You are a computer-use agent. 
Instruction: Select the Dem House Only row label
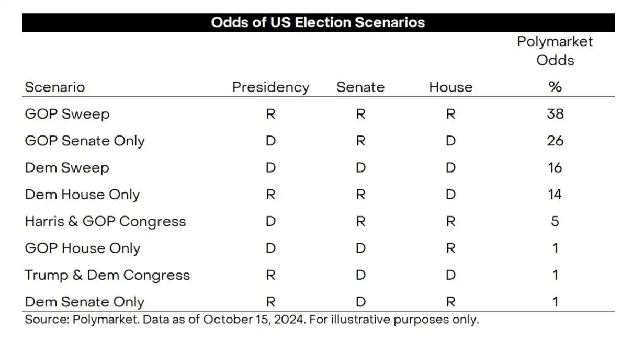point(82,195)
